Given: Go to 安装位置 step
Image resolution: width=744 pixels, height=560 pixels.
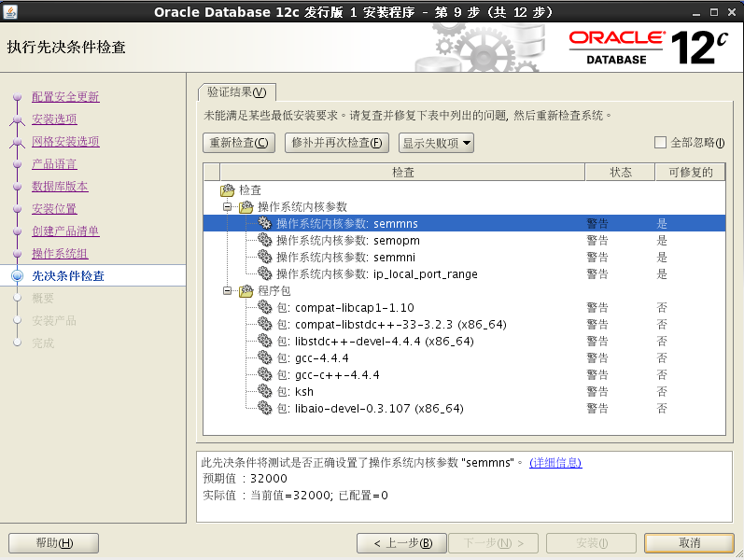Looking at the screenshot, I should 54,209.
